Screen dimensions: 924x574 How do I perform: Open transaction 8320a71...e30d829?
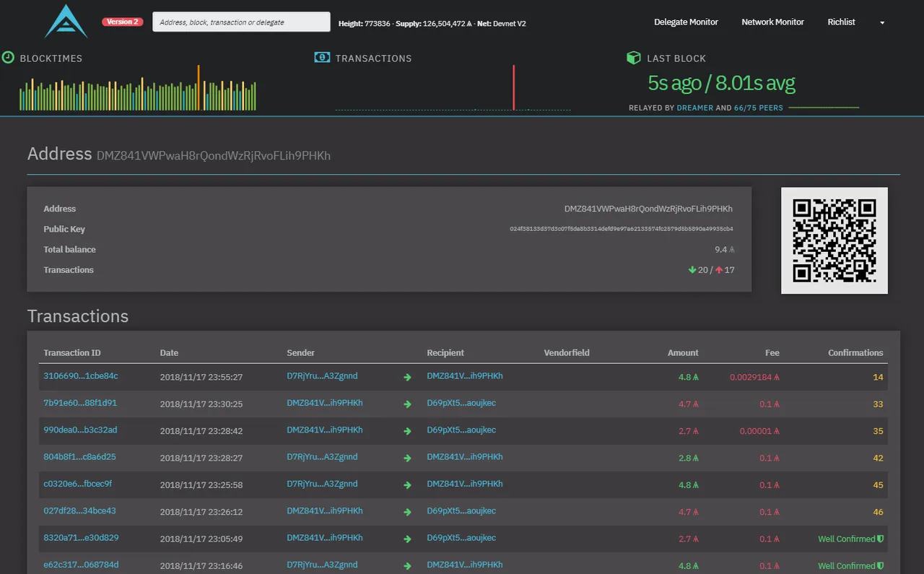click(81, 538)
